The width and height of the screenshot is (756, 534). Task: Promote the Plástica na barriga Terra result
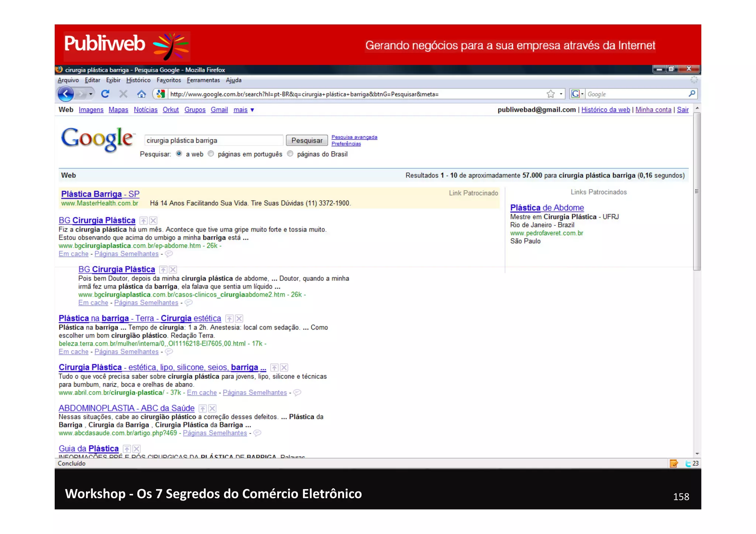[229, 318]
